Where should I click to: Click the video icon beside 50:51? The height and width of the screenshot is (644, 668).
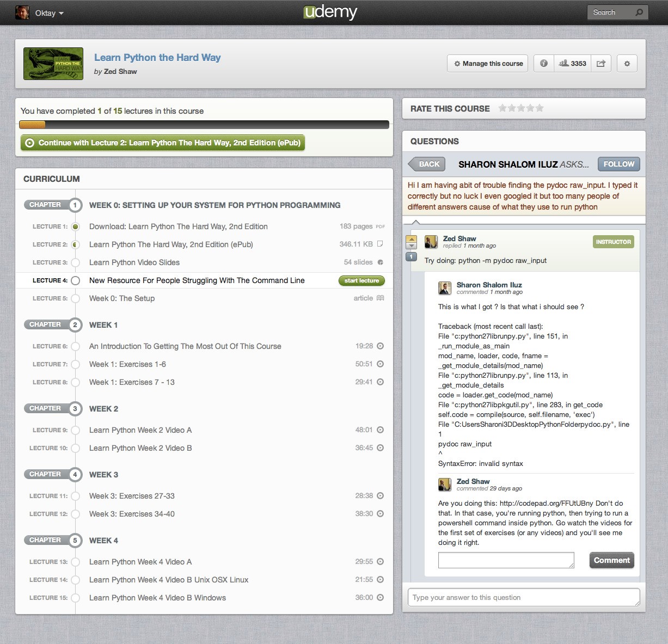pyautogui.click(x=380, y=364)
